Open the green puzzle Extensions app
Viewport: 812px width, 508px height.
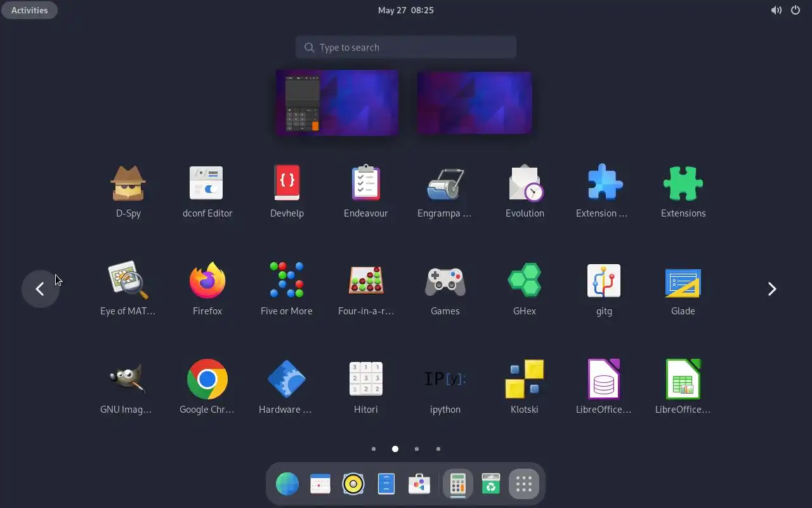[683, 192]
